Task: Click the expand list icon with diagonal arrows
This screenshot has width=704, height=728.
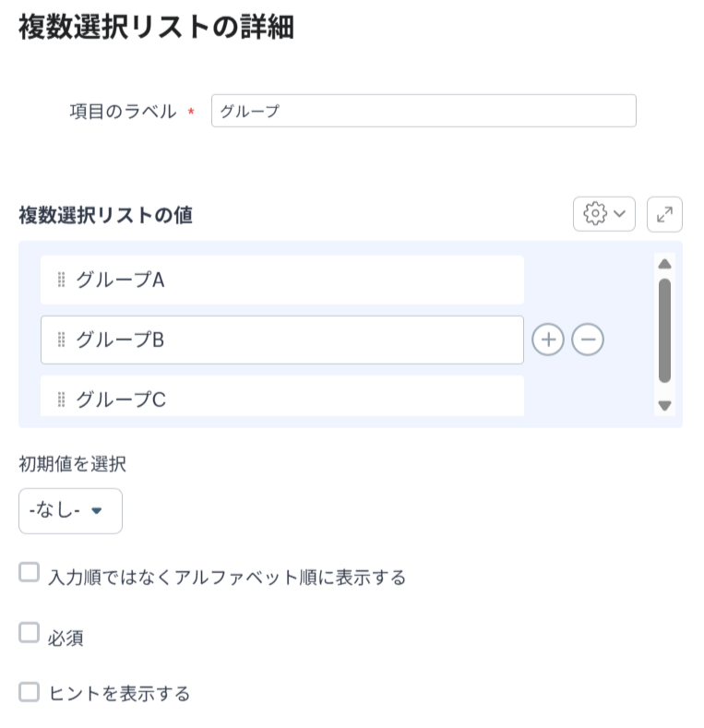Action: [x=664, y=214]
